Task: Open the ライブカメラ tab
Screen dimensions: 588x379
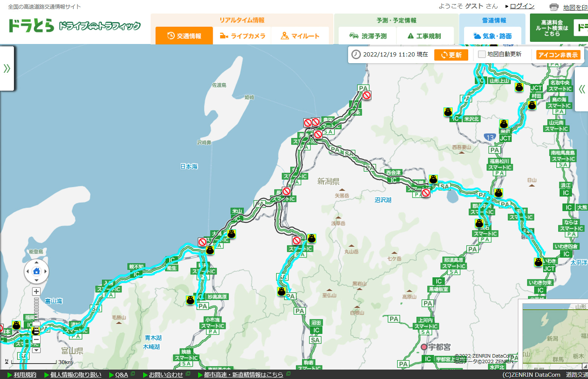Action: 242,36
